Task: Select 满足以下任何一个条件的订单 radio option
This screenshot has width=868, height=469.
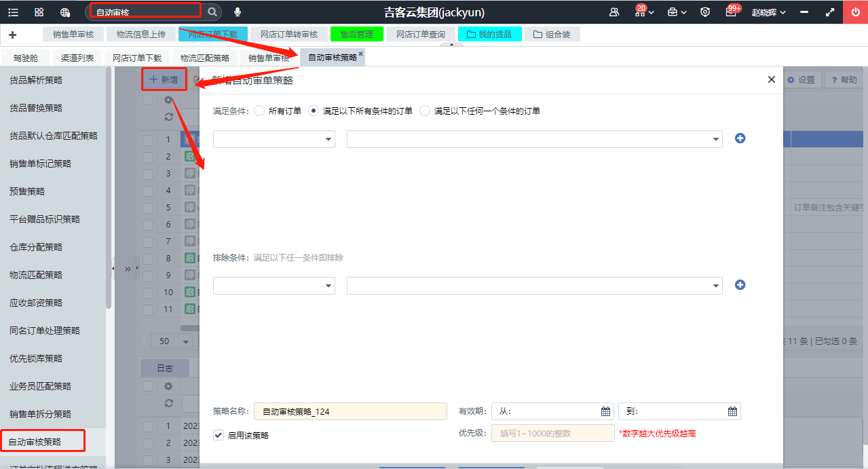Action: [x=425, y=111]
